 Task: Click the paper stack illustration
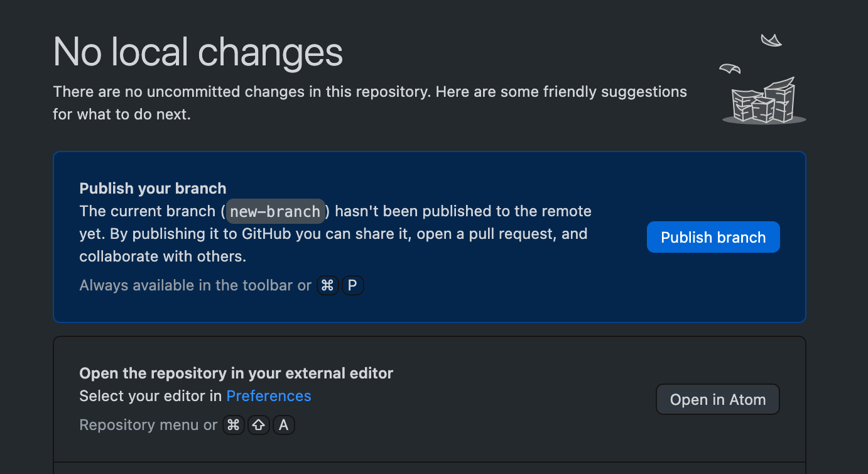coord(764,79)
